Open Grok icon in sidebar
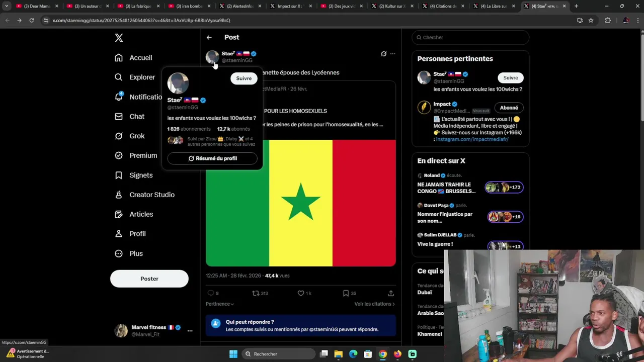 tap(119, 136)
